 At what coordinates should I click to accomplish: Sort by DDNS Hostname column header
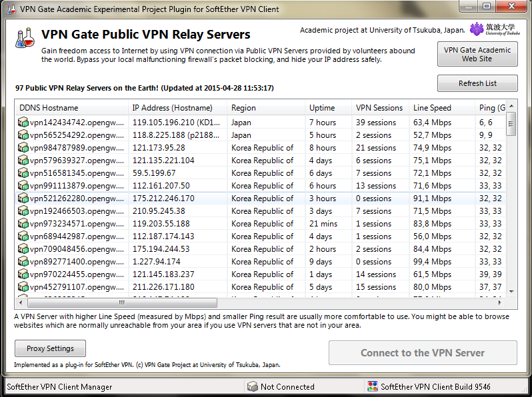(71, 108)
